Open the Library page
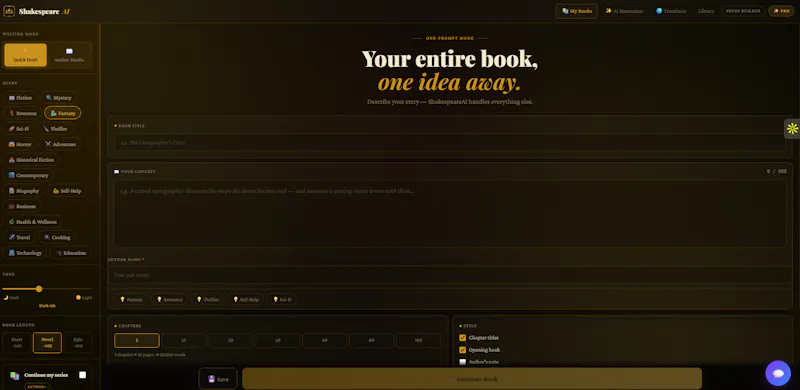The width and height of the screenshot is (800, 390). (x=706, y=11)
